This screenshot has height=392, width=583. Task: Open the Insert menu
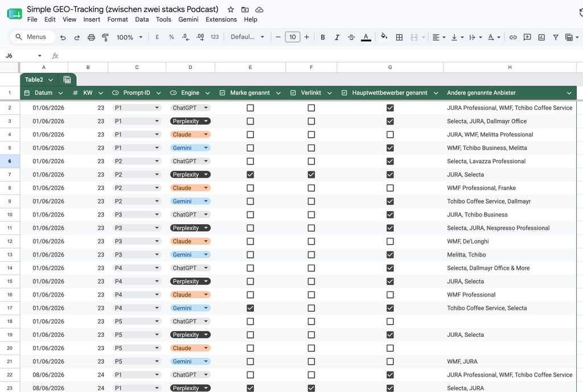(92, 19)
